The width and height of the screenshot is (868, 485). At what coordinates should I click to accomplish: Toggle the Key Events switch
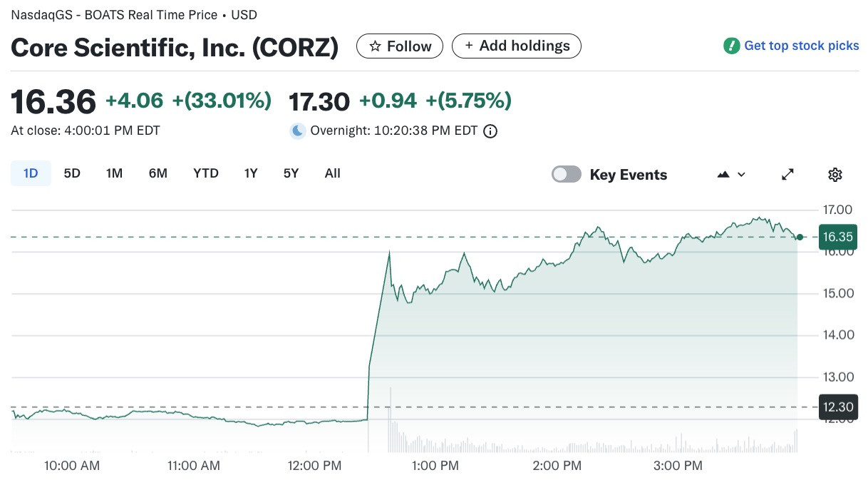pyautogui.click(x=567, y=174)
